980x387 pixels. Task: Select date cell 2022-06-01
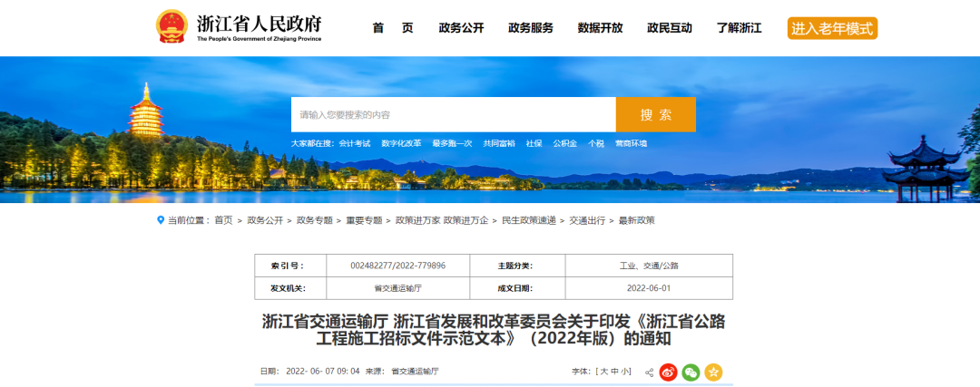pos(649,288)
